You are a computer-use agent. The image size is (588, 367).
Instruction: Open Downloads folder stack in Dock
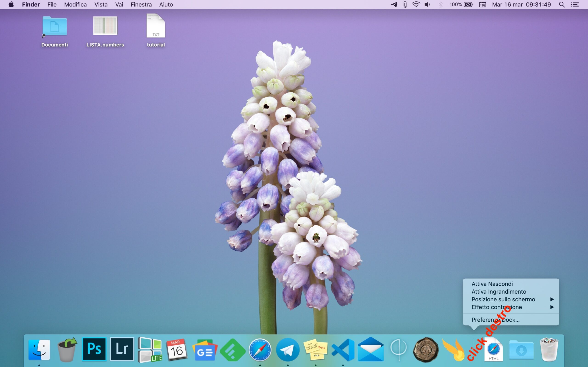pos(521,350)
